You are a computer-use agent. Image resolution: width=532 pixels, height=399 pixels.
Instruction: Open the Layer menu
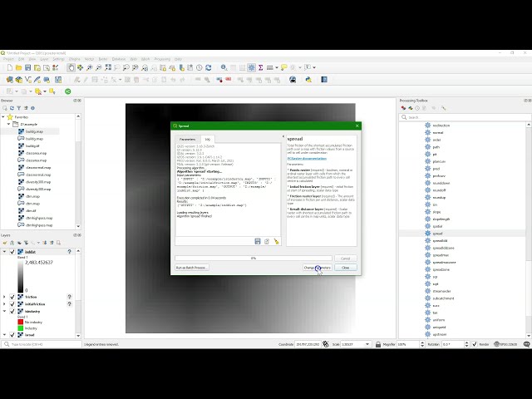[x=44, y=59]
